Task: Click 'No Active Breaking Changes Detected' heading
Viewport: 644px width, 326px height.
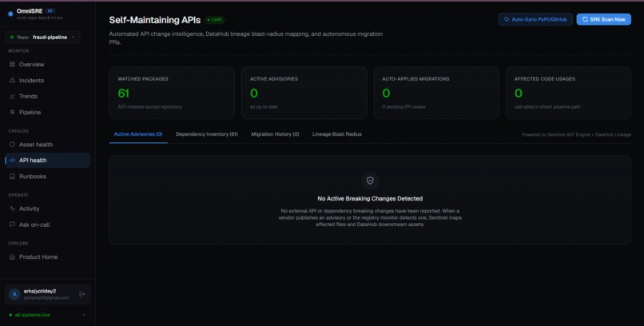Action: tap(370, 199)
